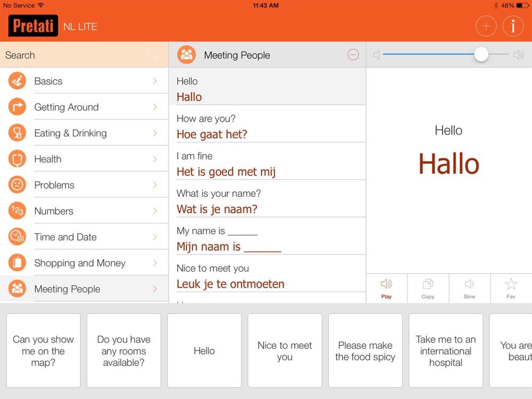
Task: Select Meeting People label in sidebar
Action: (67, 289)
